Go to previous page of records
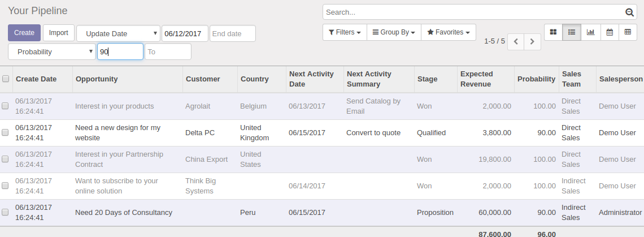This screenshot has height=237, width=644. [516, 42]
